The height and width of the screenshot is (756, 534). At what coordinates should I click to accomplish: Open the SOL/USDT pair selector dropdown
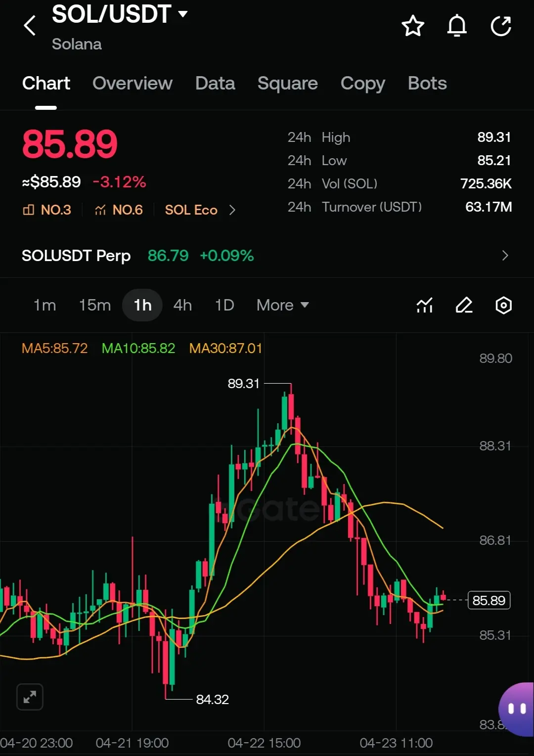120,14
